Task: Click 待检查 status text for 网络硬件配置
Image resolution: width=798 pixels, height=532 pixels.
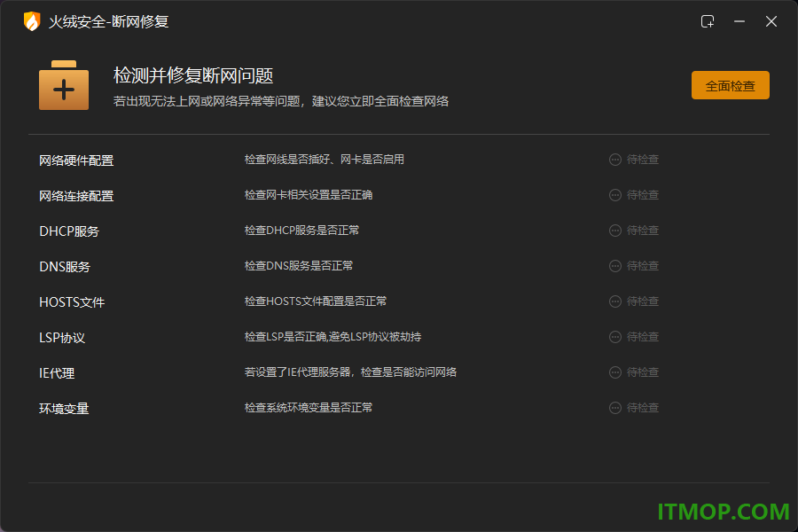Action: tap(643, 160)
